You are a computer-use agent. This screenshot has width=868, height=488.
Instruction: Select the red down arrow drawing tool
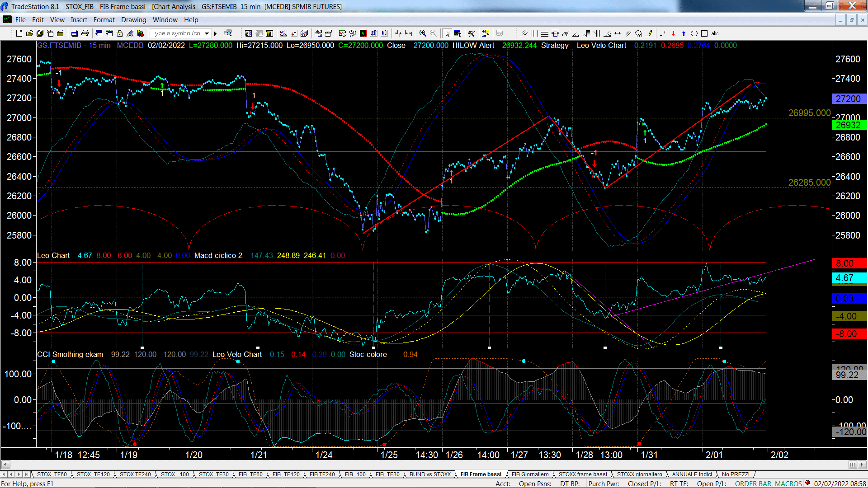click(673, 33)
